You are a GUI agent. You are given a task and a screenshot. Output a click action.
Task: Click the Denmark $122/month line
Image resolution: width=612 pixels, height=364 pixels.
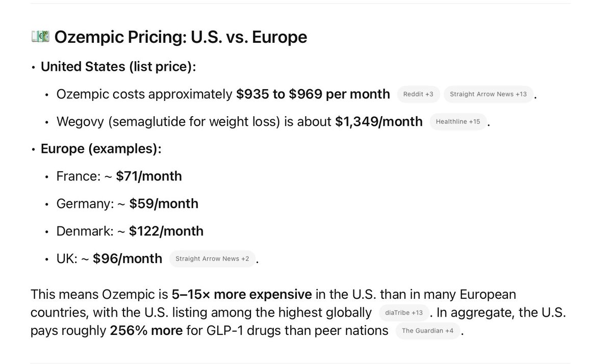130,231
